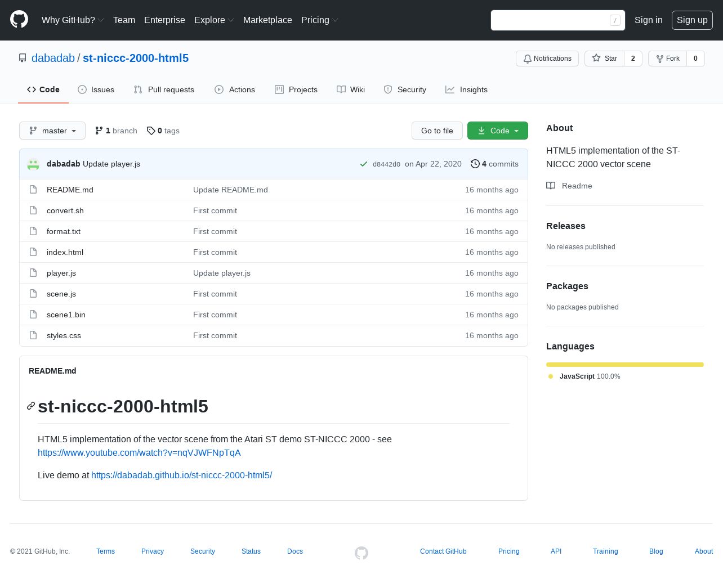
Task: Click Contact GitHub in footer
Action: (x=443, y=551)
